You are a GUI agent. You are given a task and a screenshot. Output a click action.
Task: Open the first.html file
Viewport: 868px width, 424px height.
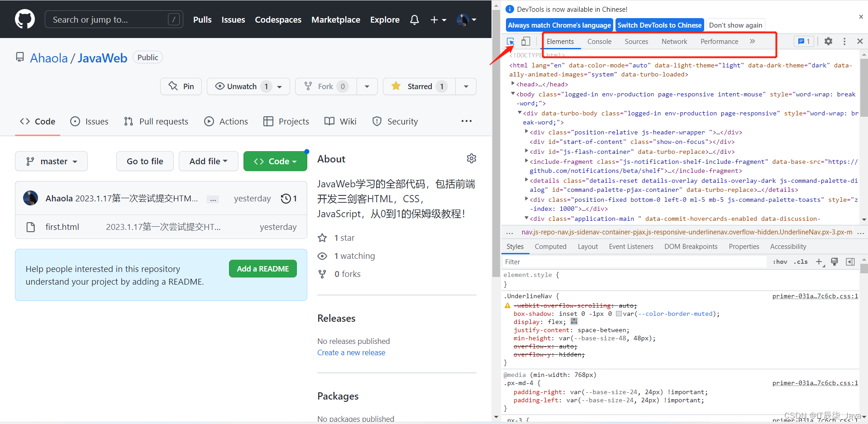tap(62, 227)
